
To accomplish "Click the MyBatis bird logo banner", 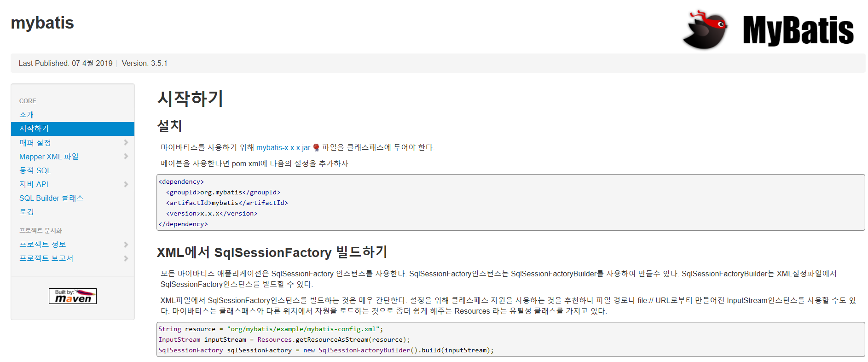I will click(x=768, y=30).
